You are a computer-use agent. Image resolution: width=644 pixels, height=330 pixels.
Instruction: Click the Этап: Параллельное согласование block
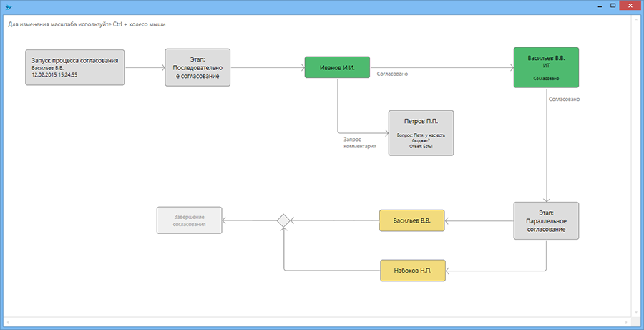pyautogui.click(x=546, y=220)
